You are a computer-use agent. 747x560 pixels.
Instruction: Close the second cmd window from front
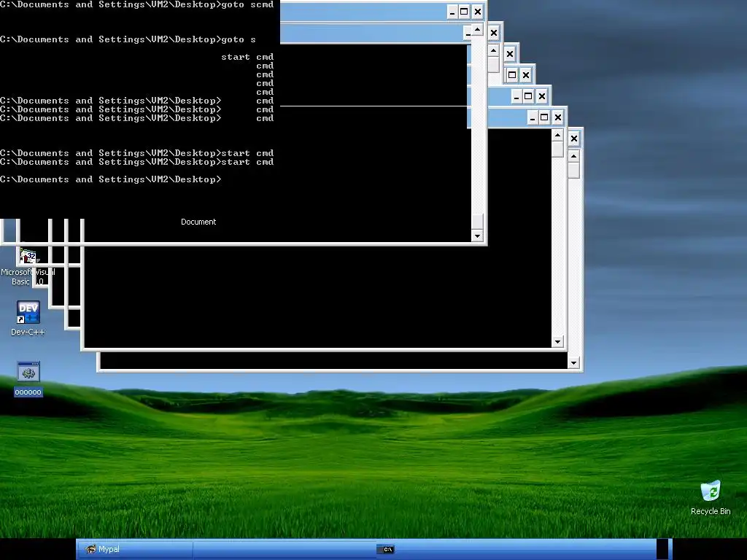[494, 33]
